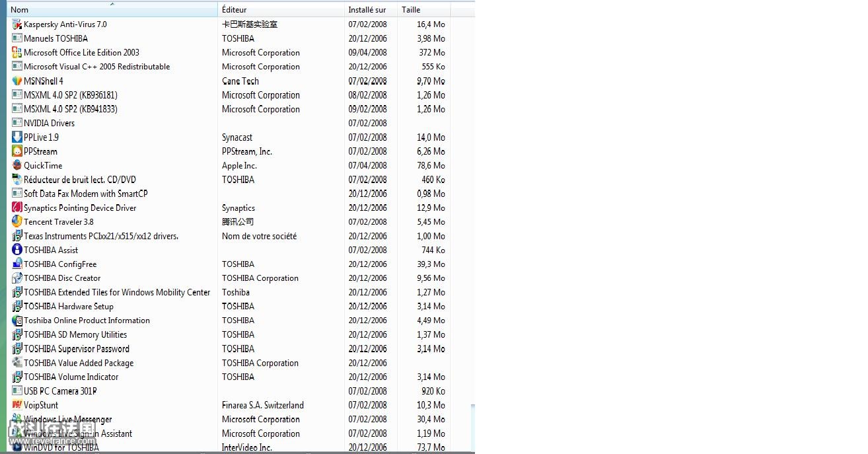Select the TOSHIBA Extended Tiles installer icon
The height and width of the screenshot is (454, 868).
(x=17, y=292)
